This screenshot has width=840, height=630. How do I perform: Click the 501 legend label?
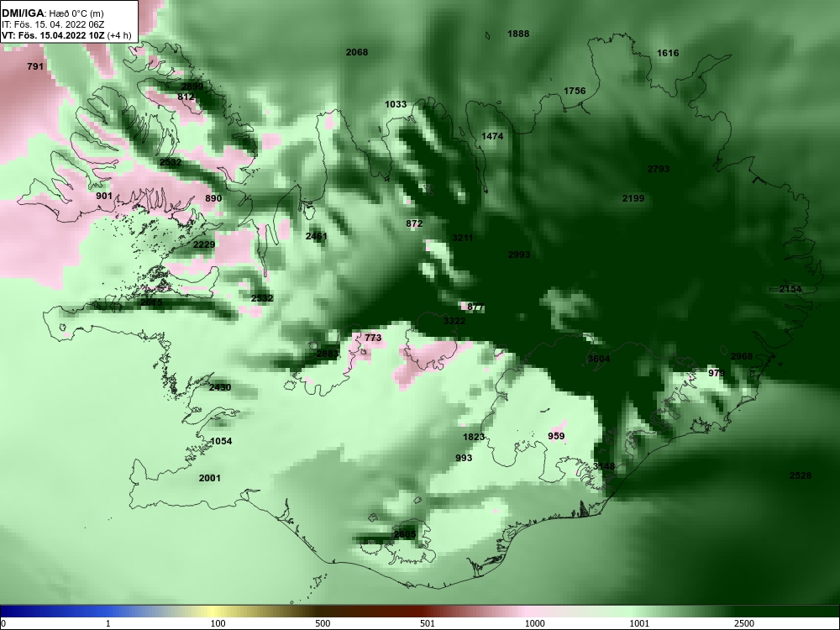pos(428,623)
